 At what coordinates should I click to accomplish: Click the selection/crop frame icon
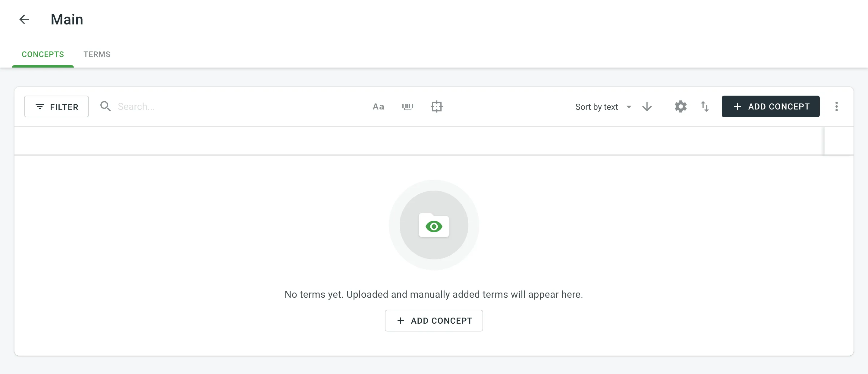(x=437, y=106)
